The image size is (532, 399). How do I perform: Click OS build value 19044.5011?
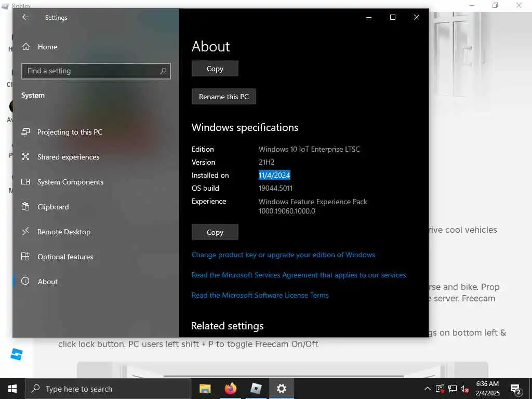point(275,188)
